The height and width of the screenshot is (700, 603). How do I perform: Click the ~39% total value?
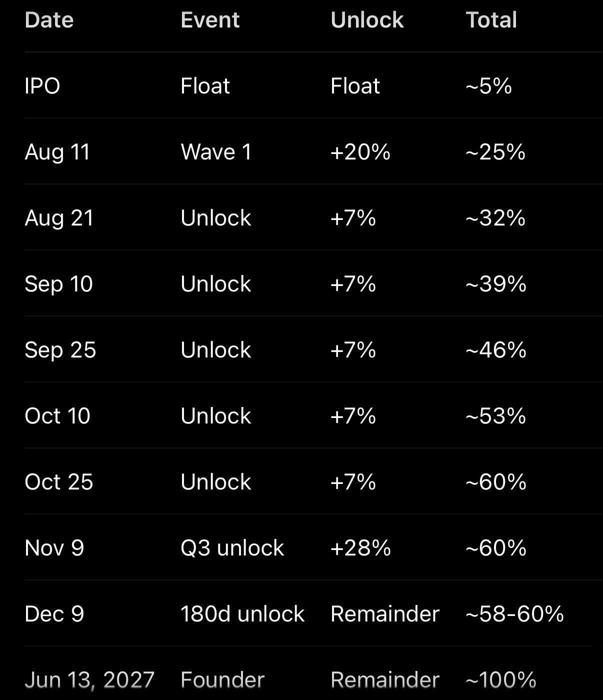[495, 284]
